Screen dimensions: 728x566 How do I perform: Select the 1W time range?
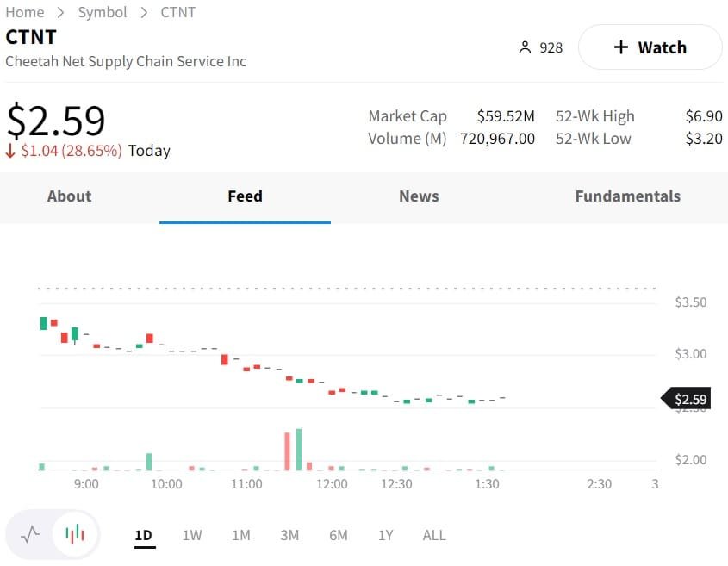(x=192, y=535)
